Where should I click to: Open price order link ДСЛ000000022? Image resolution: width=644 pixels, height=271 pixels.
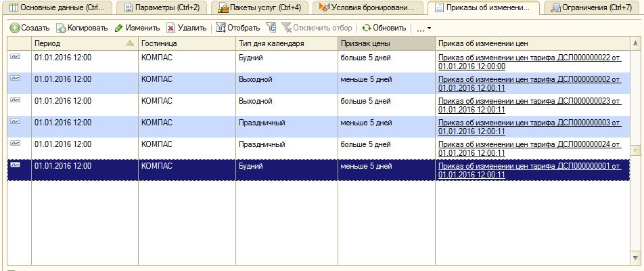[x=530, y=62]
